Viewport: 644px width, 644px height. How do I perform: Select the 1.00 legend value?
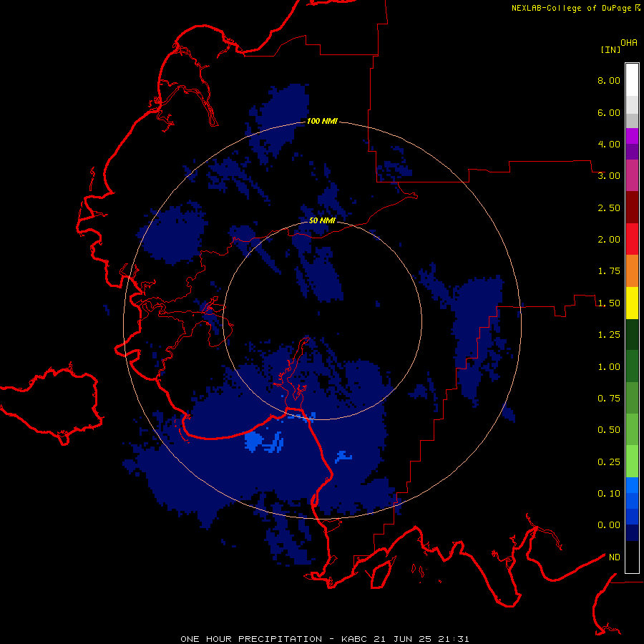[609, 367]
